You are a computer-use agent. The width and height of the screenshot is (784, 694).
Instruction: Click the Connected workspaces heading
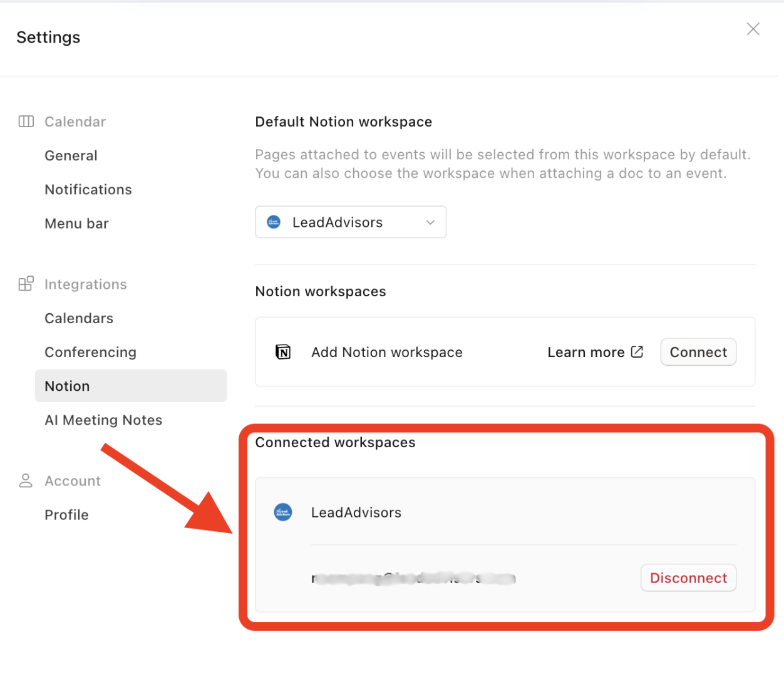(x=335, y=442)
